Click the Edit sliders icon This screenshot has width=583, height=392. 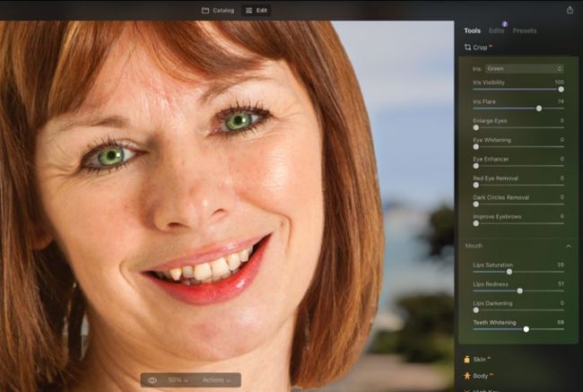tap(249, 11)
